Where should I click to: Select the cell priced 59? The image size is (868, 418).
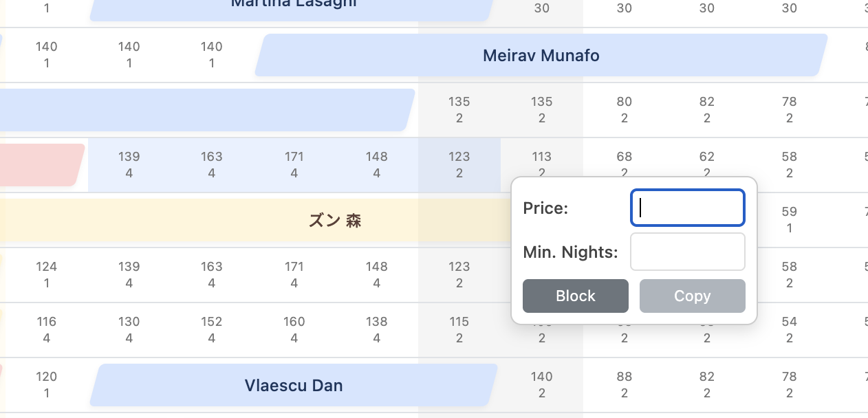(x=789, y=219)
